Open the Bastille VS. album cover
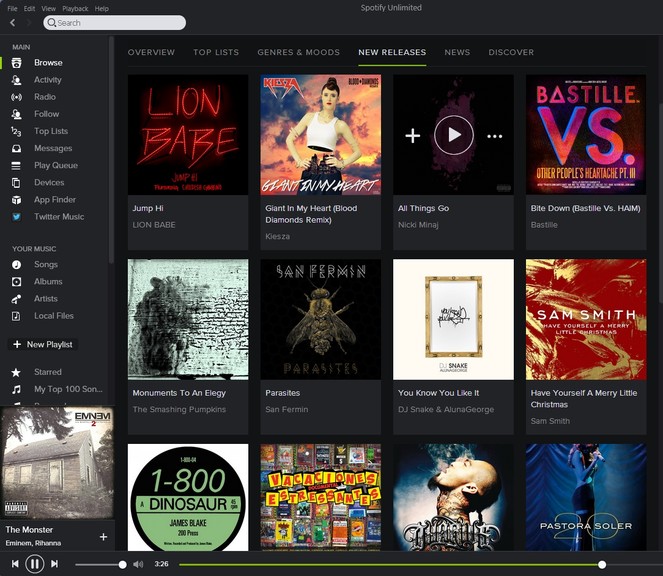663x576 pixels. (586, 135)
